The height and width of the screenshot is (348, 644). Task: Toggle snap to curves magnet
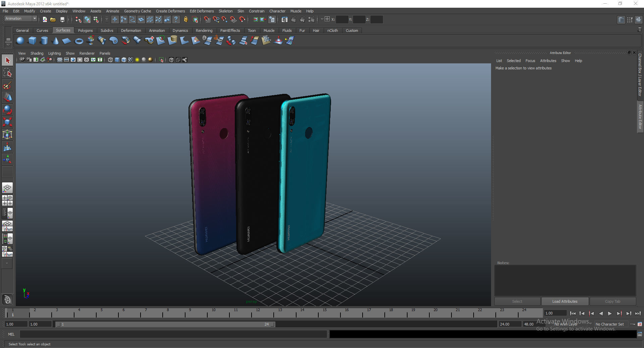(x=216, y=19)
